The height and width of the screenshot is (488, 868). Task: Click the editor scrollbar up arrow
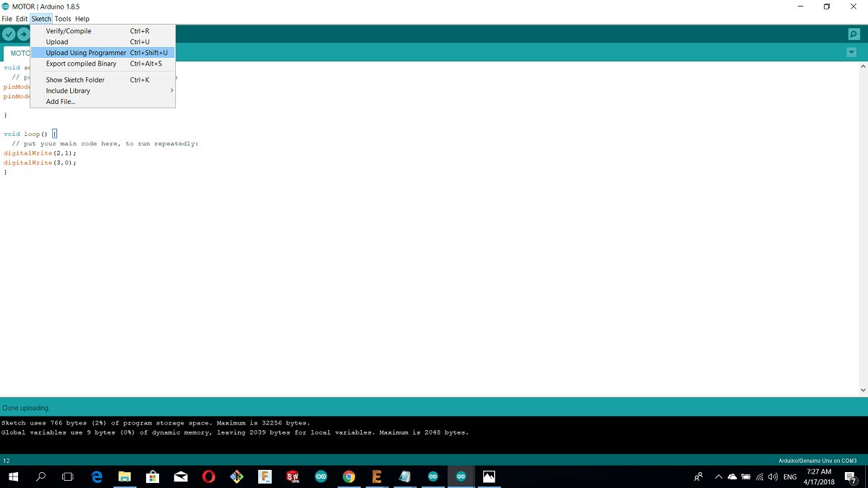(x=863, y=66)
